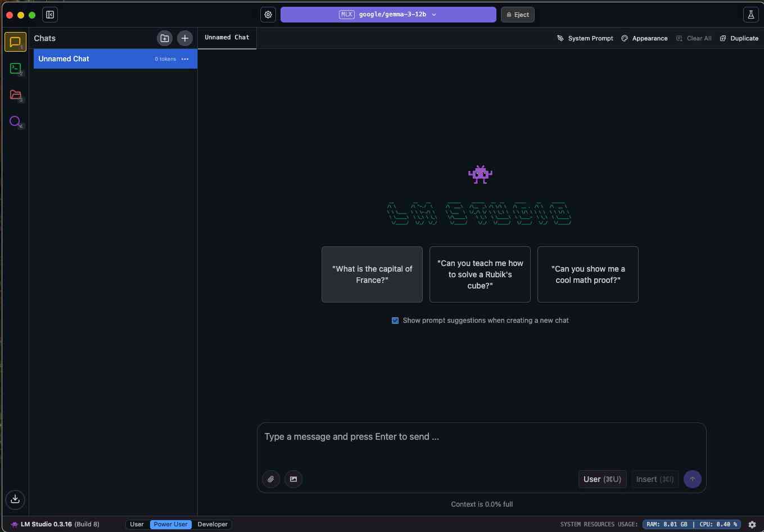Switch to User mode
This screenshot has width=764, height=532.
[x=137, y=524]
